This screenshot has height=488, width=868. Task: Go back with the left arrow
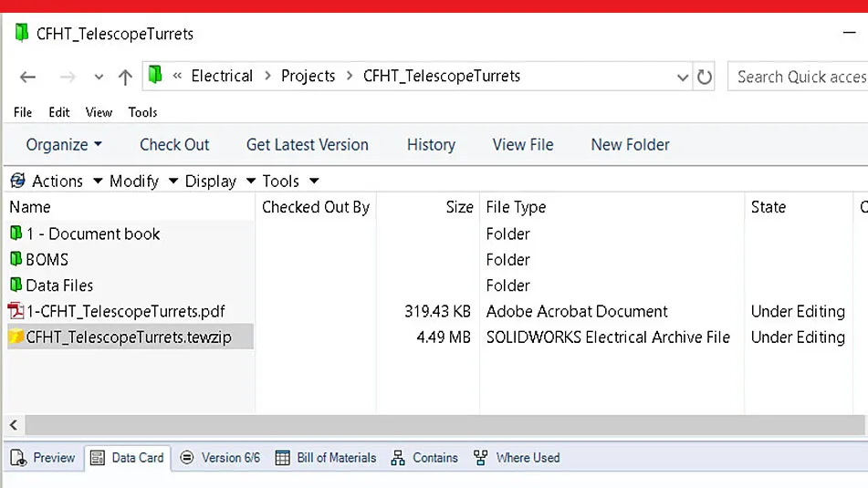[27, 77]
